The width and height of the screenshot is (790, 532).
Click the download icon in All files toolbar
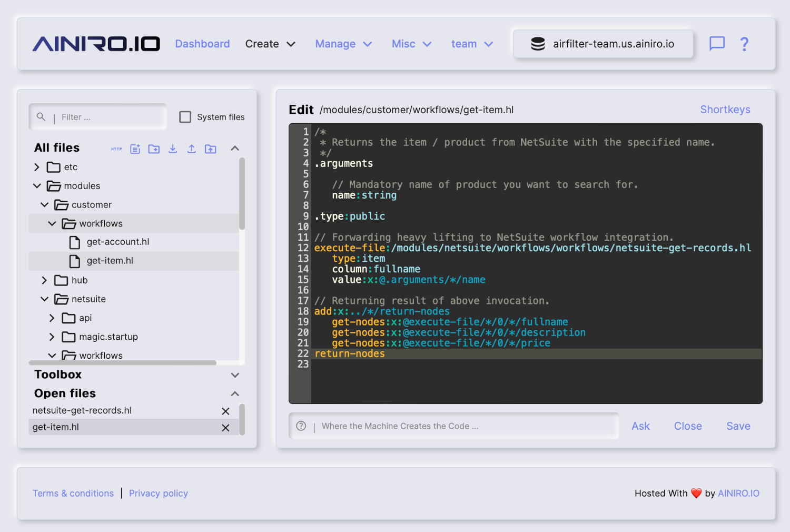pyautogui.click(x=173, y=149)
